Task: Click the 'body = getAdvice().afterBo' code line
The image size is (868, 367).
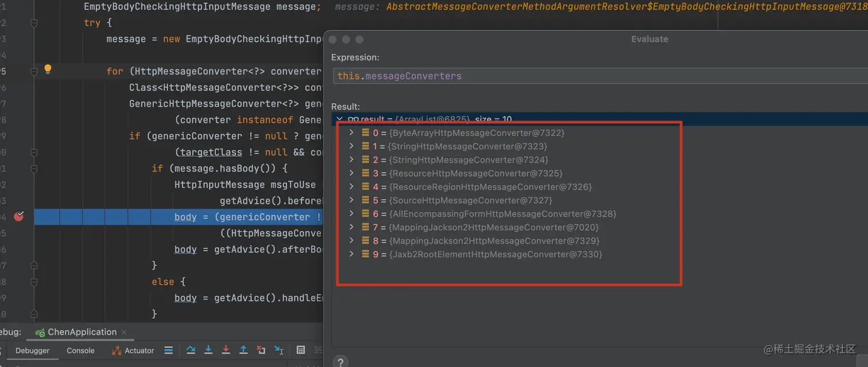Action: [x=248, y=249]
